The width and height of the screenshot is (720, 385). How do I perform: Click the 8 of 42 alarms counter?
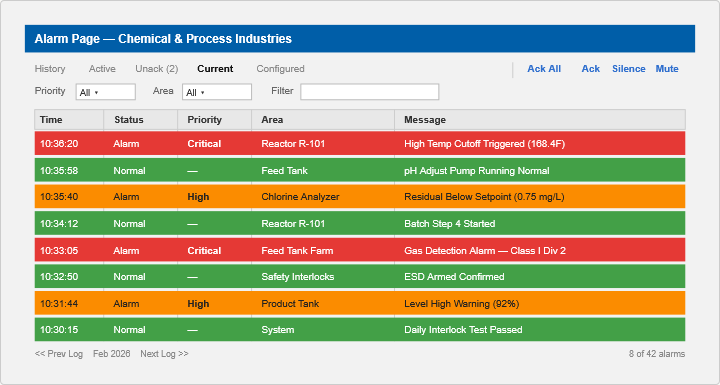coord(657,354)
